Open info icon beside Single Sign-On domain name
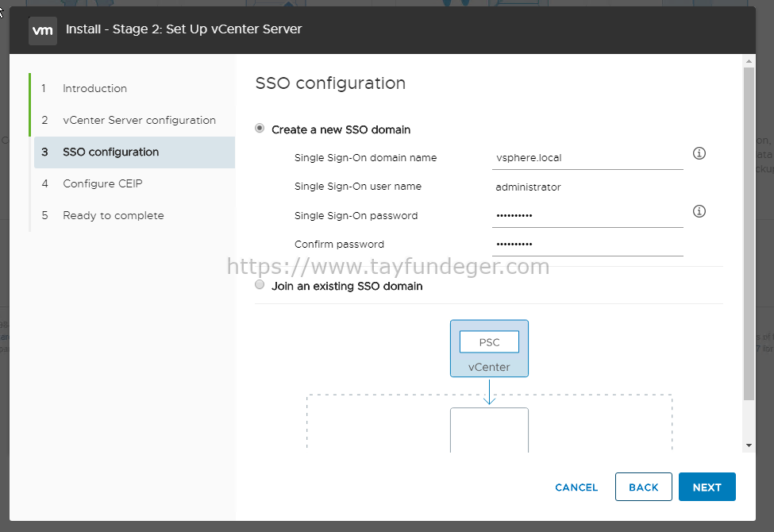 tap(699, 153)
